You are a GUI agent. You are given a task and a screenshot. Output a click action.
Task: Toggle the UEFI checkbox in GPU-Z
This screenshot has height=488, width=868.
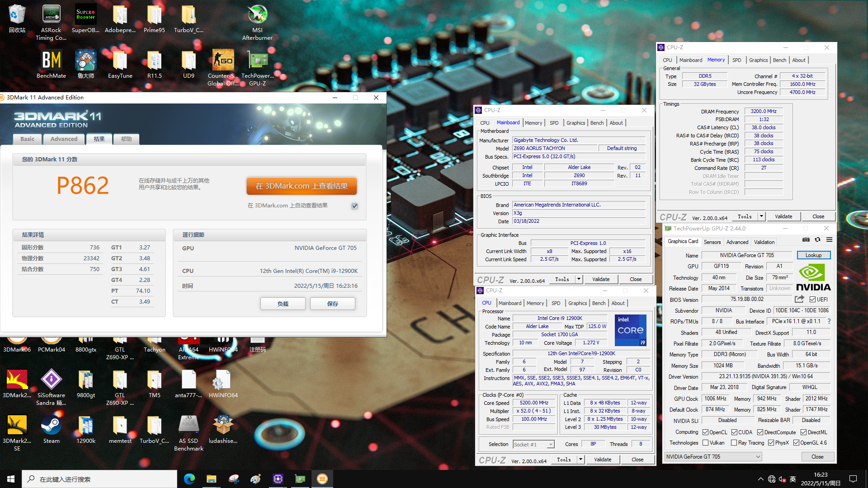pos(812,300)
